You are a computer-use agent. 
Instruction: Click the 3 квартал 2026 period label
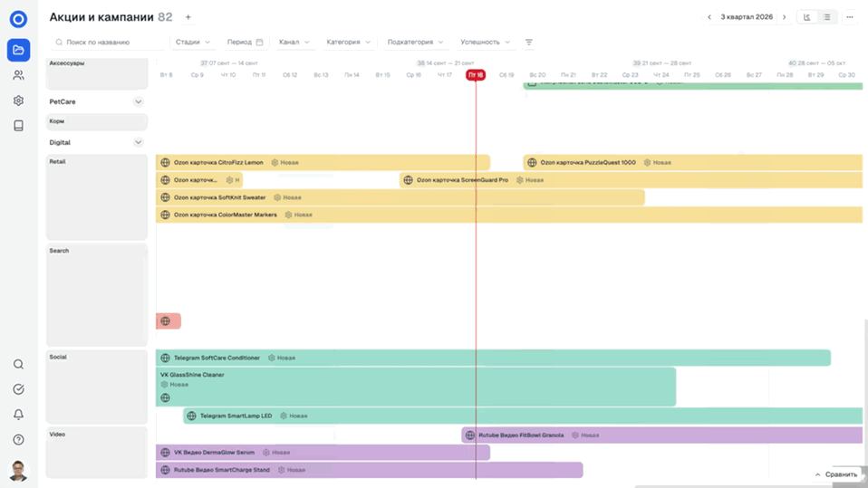coord(747,17)
